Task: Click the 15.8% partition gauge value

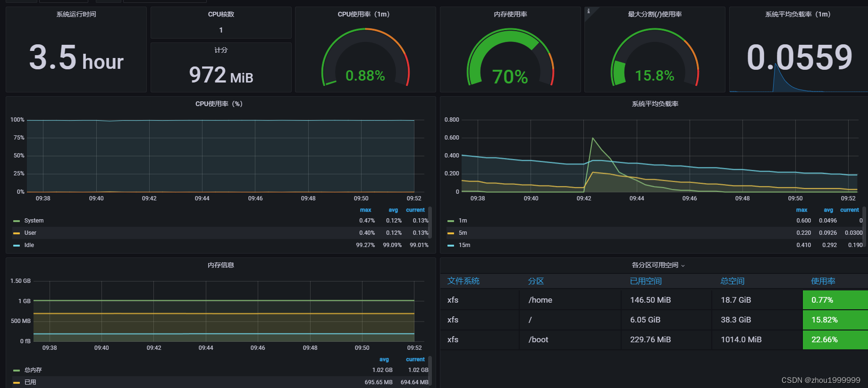Action: tap(654, 75)
